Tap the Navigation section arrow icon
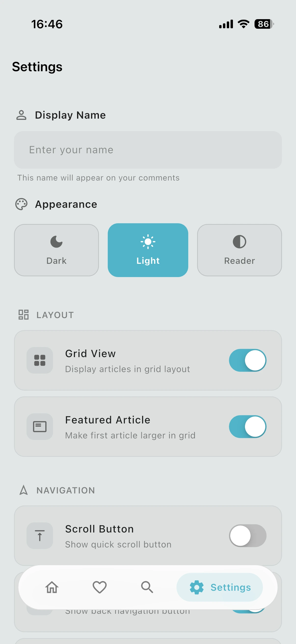The width and height of the screenshot is (296, 644). click(24, 490)
